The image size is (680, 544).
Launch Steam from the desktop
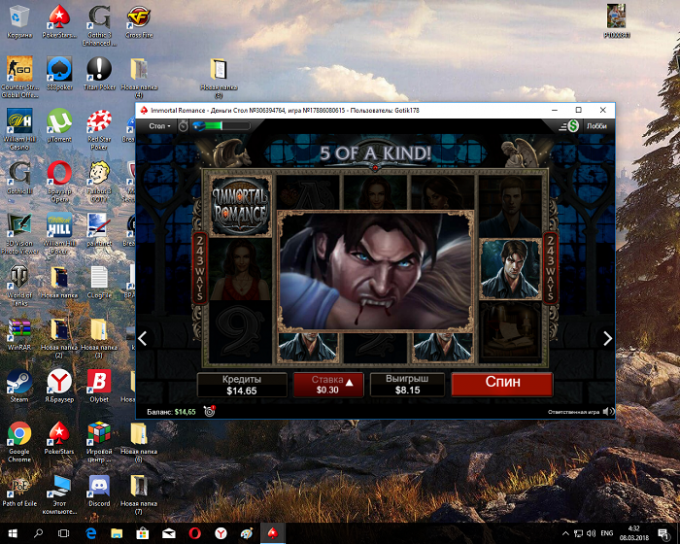(20, 386)
